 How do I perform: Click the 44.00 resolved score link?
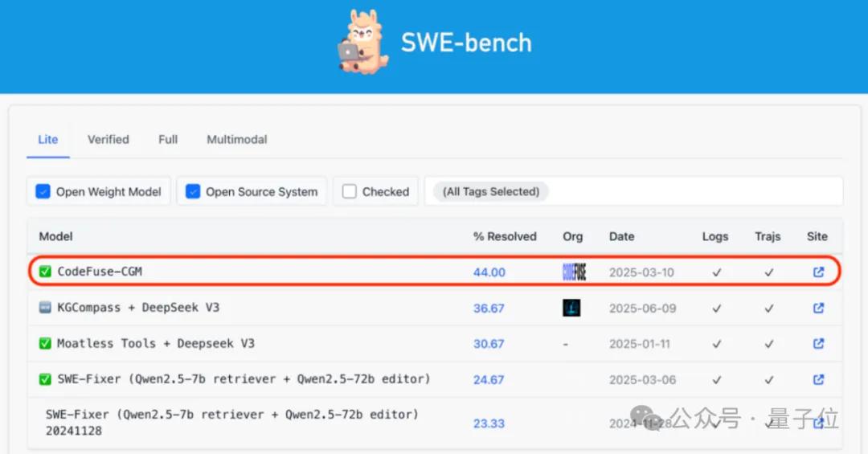[489, 272]
